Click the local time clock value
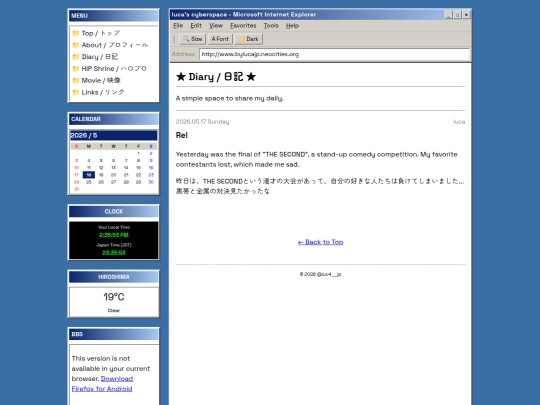540x405 pixels. pyautogui.click(x=114, y=235)
